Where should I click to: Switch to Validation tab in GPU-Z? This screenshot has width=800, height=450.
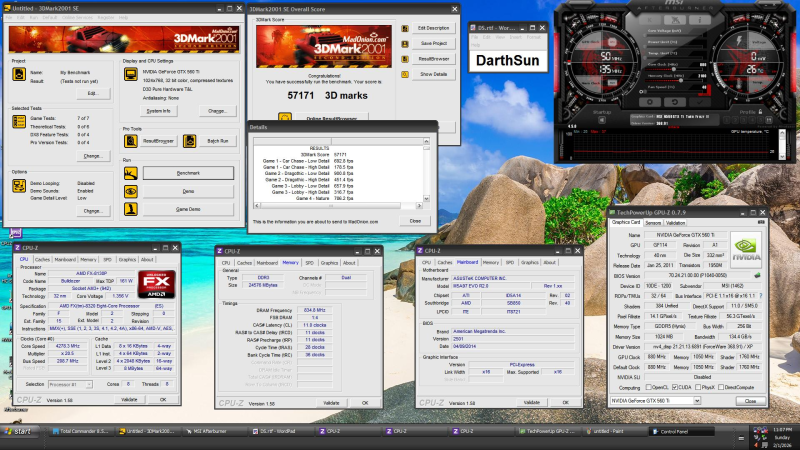tap(676, 223)
